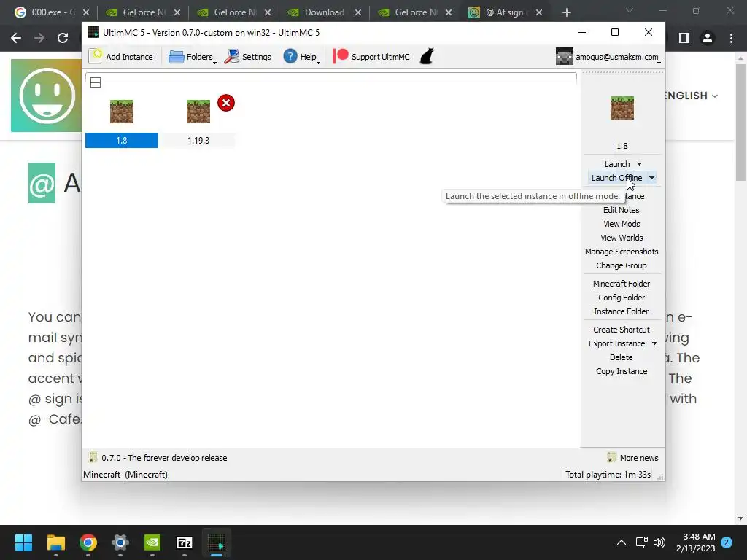Click the 1.8 instance name label
Viewport: 747px width, 560px height.
click(122, 141)
